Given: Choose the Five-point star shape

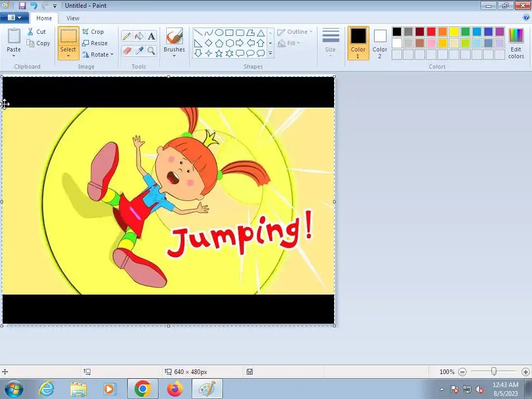Looking at the screenshot, I should coord(219,54).
